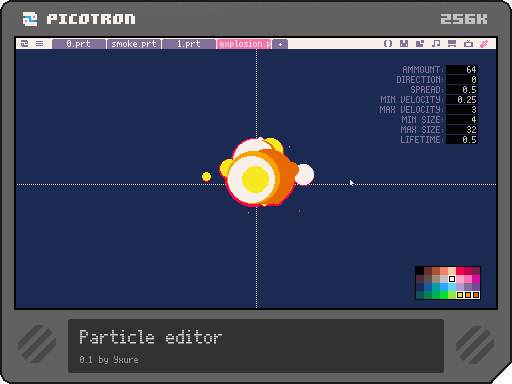Image resolution: width=512 pixels, height=384 pixels.
Task: Deselect the amber palette color
Action: [468, 295]
